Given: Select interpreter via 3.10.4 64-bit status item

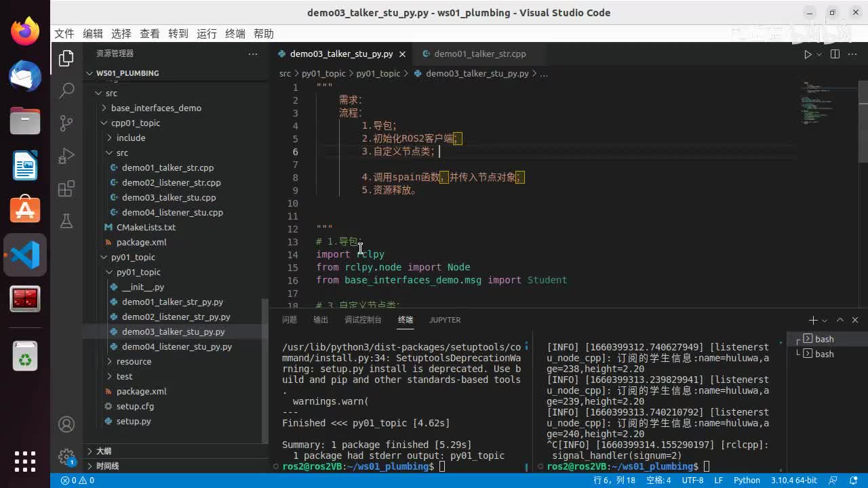Looking at the screenshot, I should [793, 481].
